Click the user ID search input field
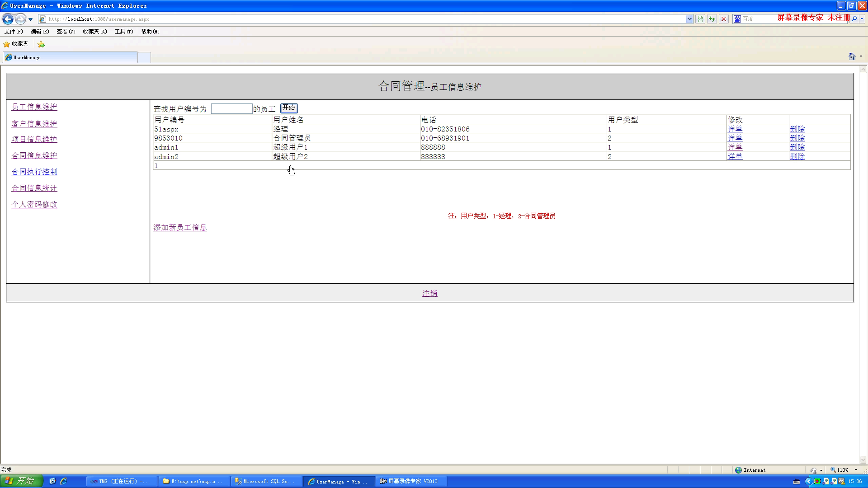868x488 pixels. 231,108
